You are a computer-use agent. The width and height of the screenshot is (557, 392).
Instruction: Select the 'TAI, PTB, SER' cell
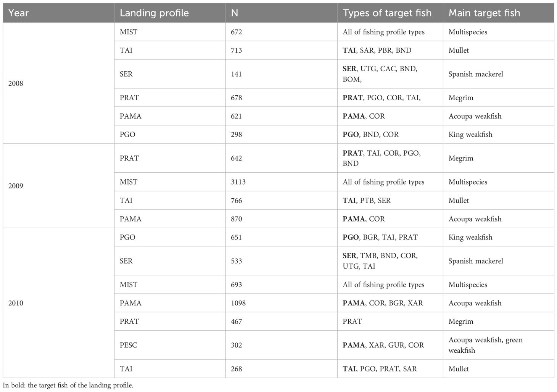367,201
